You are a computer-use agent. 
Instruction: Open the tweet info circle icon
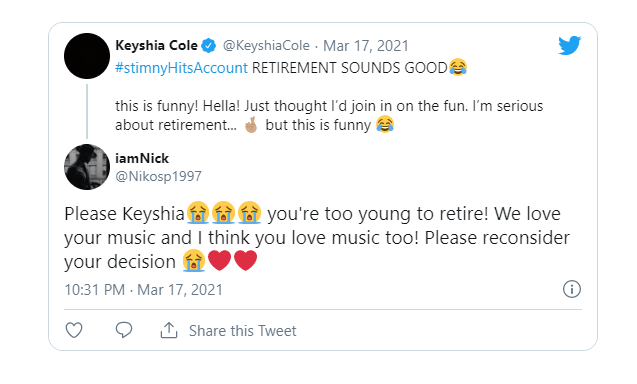coord(572,289)
